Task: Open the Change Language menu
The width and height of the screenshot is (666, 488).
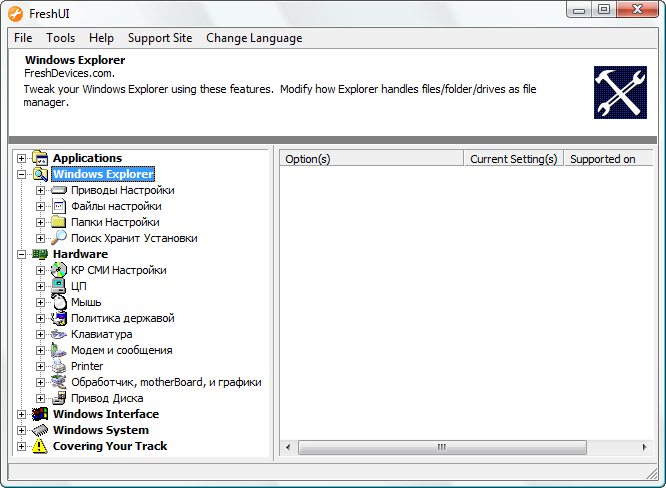Action: click(254, 38)
